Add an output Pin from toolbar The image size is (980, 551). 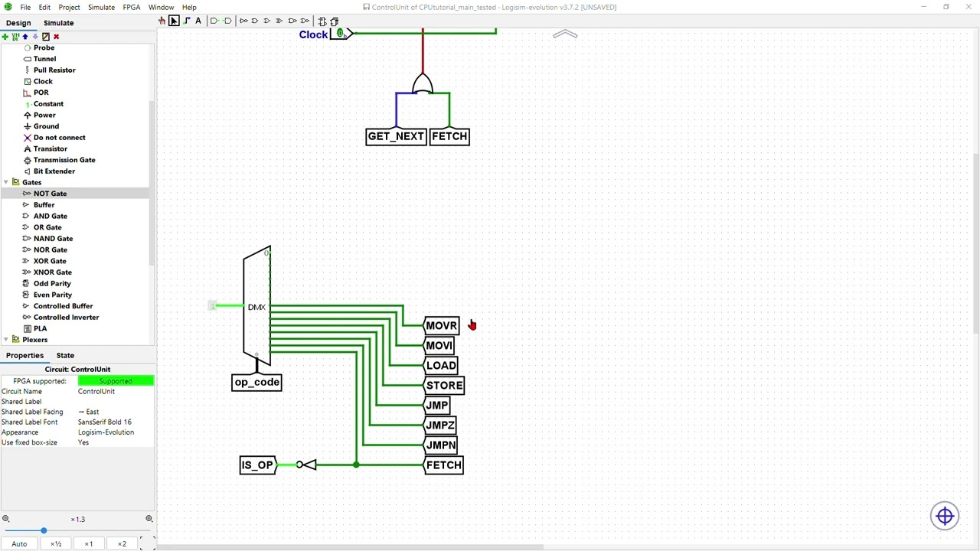(x=227, y=21)
